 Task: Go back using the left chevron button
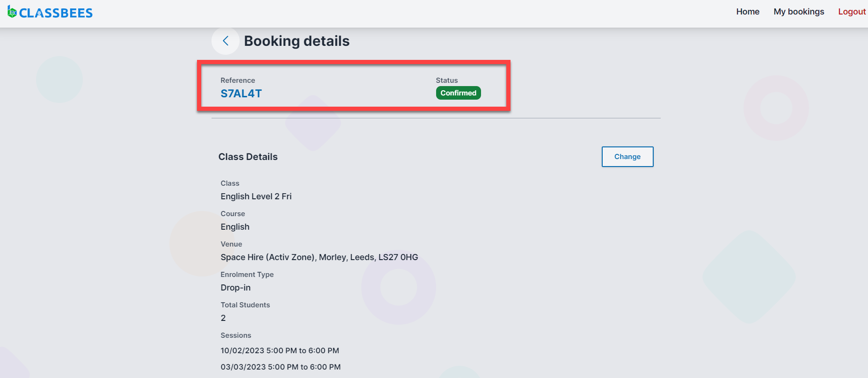tap(226, 41)
